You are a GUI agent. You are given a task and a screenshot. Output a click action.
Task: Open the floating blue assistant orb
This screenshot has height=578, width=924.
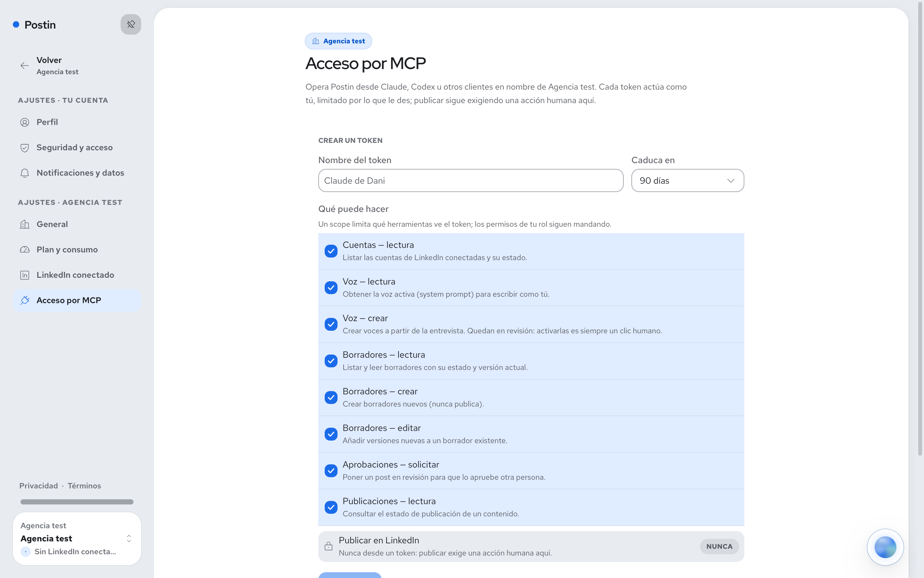click(x=885, y=547)
